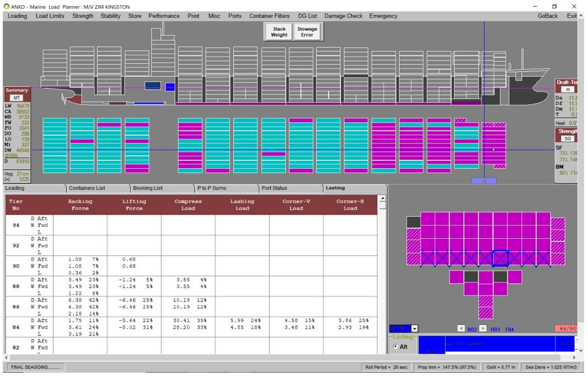Click the blue tank in ship profile
This screenshot has width=588, height=376.
pyautogui.click(x=151, y=85)
